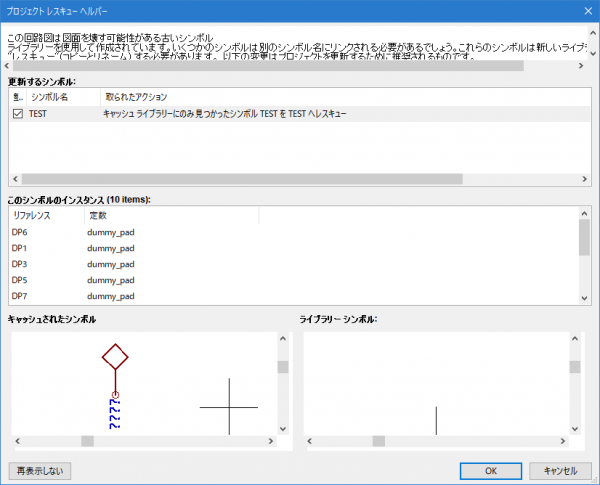Click instance list scrollbar up arrow

point(584,213)
